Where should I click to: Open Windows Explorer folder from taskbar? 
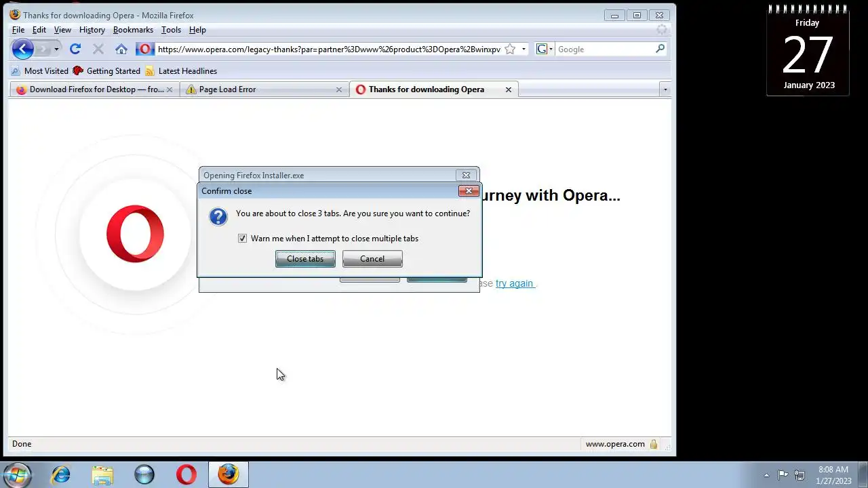point(102,474)
